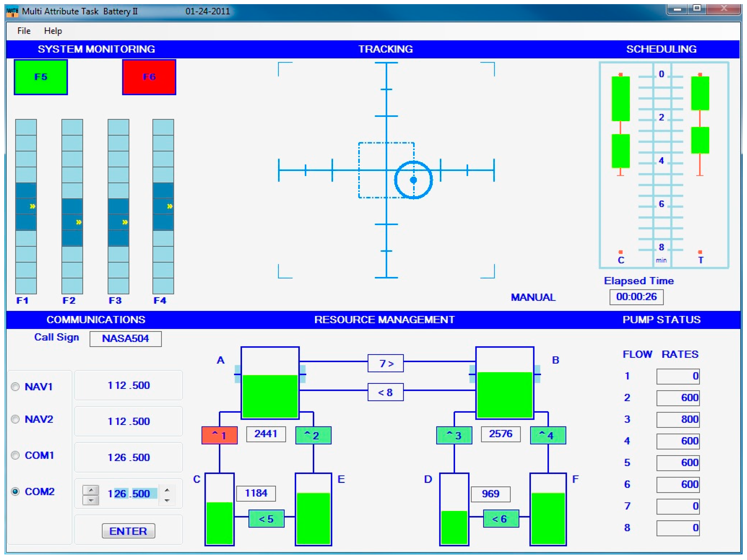Reset the red F6 warning light
This screenshot has width=747, height=560.
[x=149, y=77]
